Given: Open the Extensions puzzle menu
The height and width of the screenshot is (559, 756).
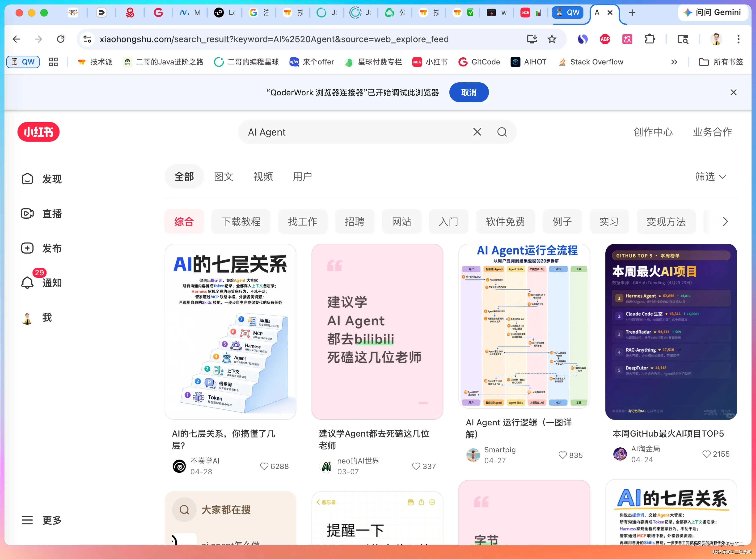Looking at the screenshot, I should pyautogui.click(x=649, y=39).
